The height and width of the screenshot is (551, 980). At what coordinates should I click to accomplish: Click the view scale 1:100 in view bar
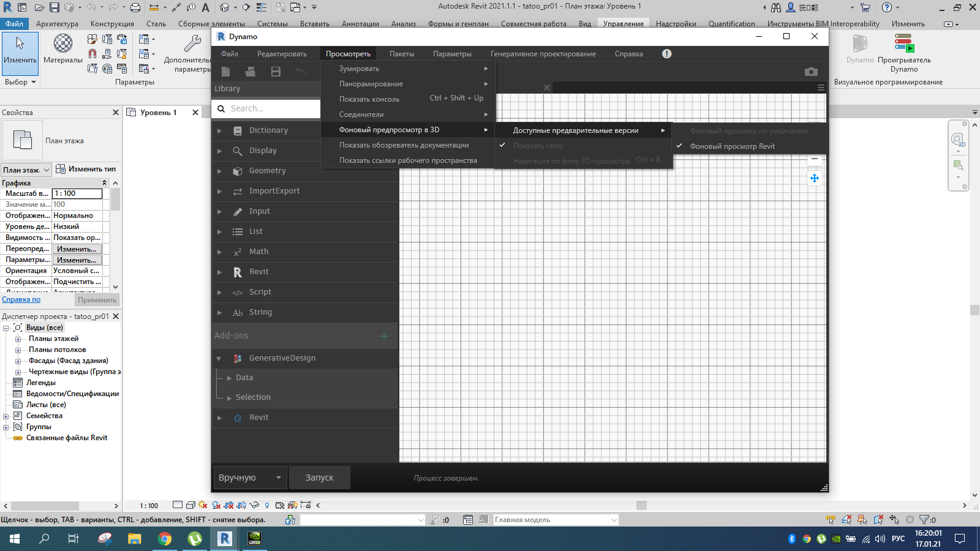point(149,506)
